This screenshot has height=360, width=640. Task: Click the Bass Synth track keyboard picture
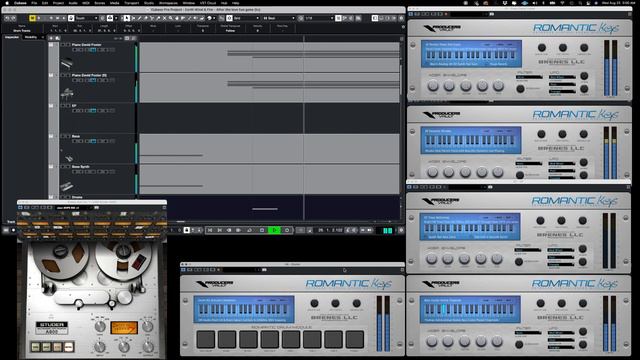pos(67,187)
